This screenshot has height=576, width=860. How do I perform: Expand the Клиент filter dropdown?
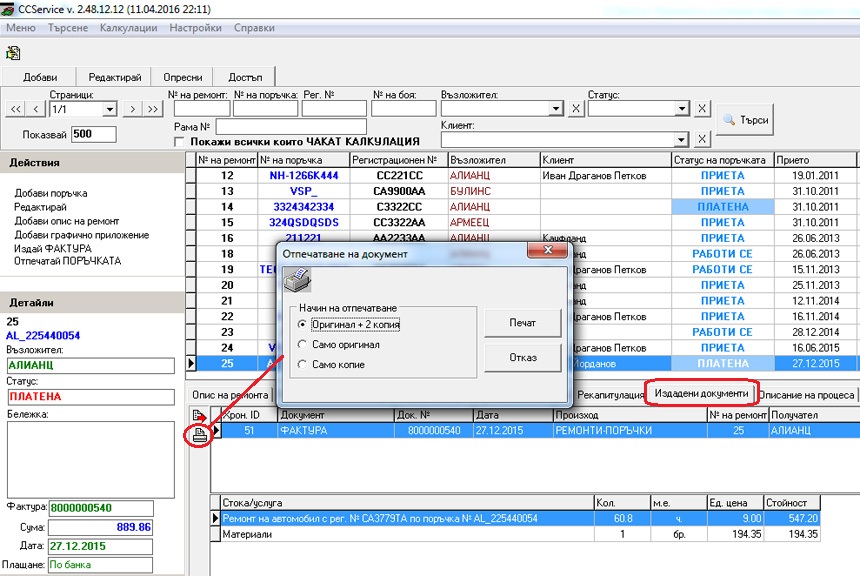(x=681, y=139)
